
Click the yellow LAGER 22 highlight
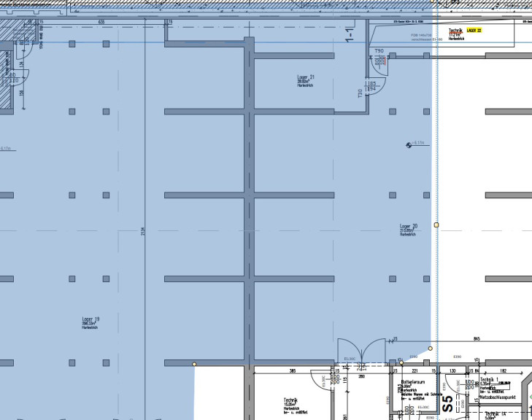coord(474,31)
